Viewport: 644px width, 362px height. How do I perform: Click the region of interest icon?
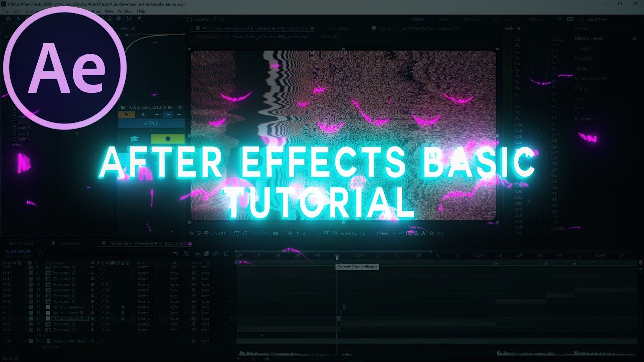point(326,234)
